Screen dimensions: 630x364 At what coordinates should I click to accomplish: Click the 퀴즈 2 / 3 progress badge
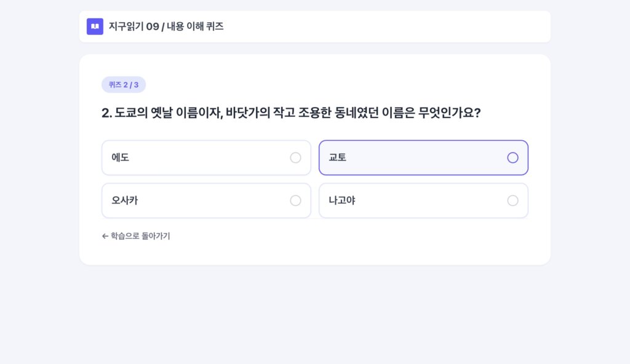click(123, 85)
